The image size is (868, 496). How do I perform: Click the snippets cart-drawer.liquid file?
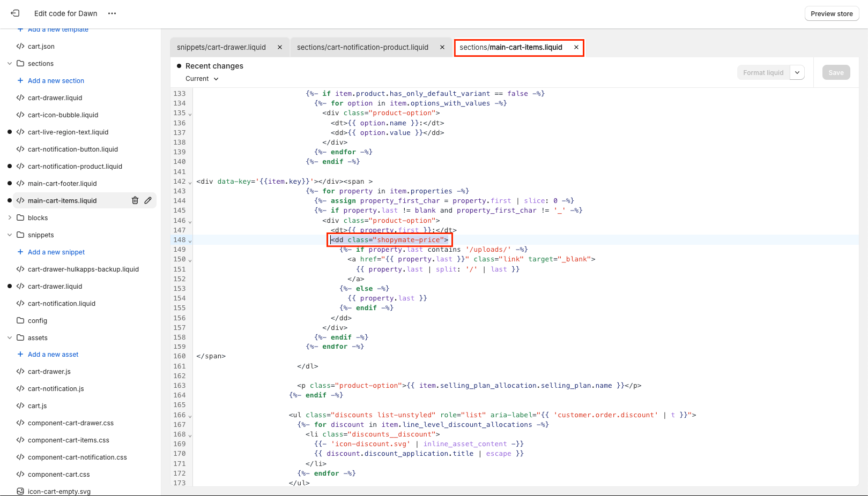coord(55,286)
